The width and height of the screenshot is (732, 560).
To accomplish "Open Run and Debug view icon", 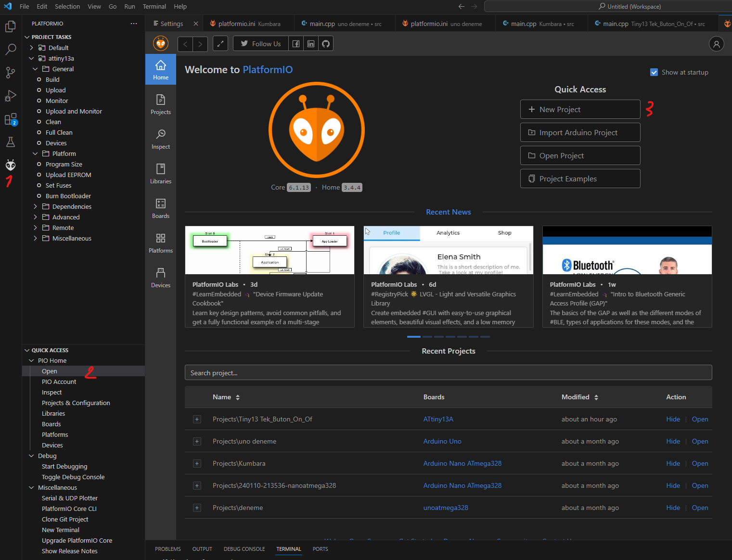I will [x=11, y=95].
